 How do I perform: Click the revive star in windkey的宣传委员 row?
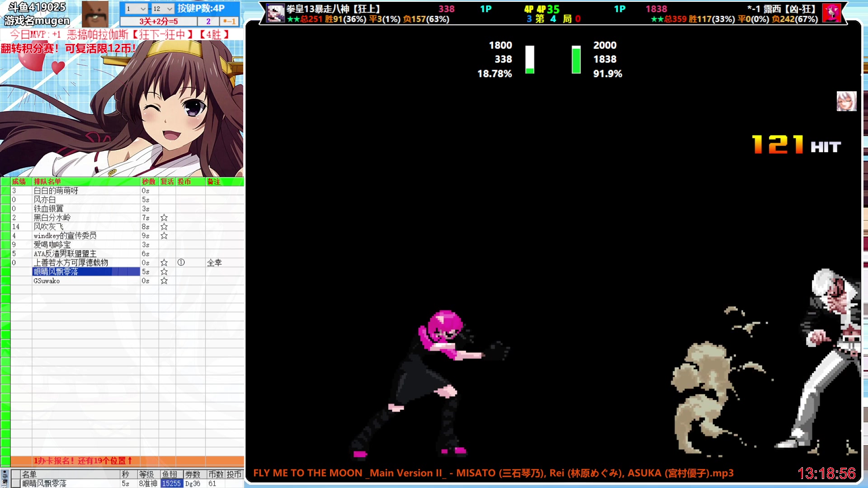[x=164, y=236]
